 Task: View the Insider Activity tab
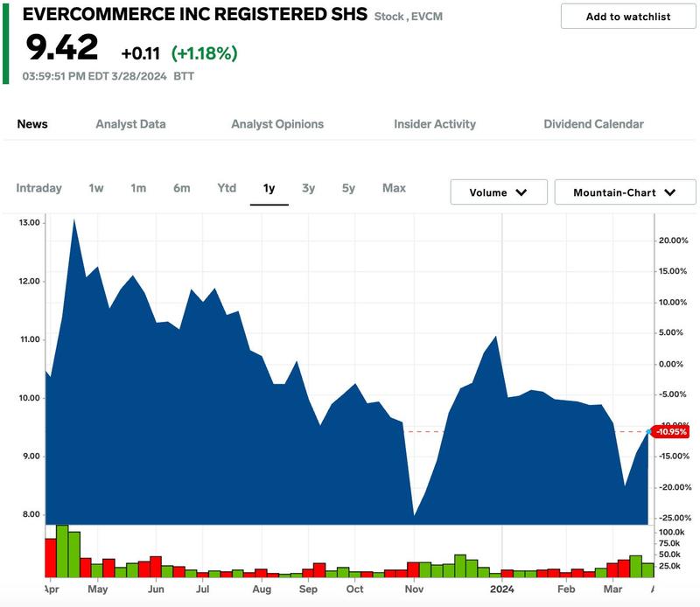[x=435, y=124]
